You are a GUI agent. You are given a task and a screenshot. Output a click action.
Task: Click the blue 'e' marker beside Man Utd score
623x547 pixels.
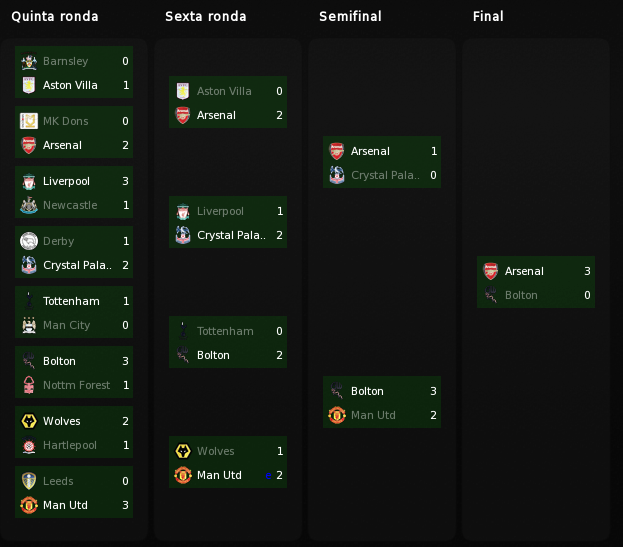tap(268, 475)
